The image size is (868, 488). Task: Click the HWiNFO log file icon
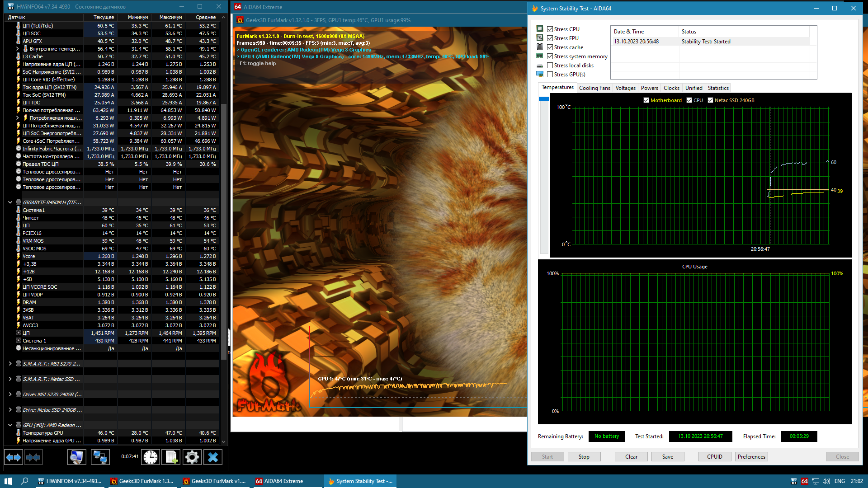click(x=171, y=458)
